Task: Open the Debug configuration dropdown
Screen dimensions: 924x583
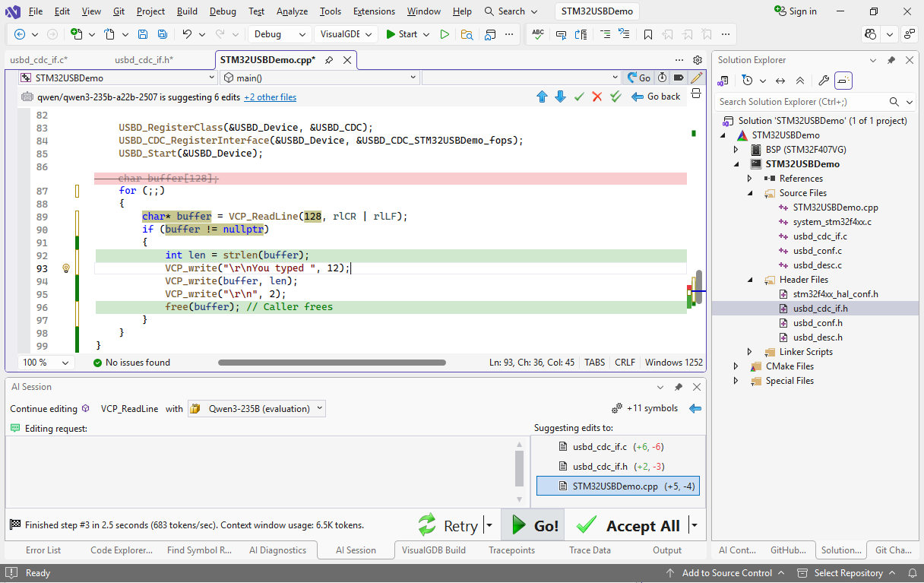Action: 280,34
